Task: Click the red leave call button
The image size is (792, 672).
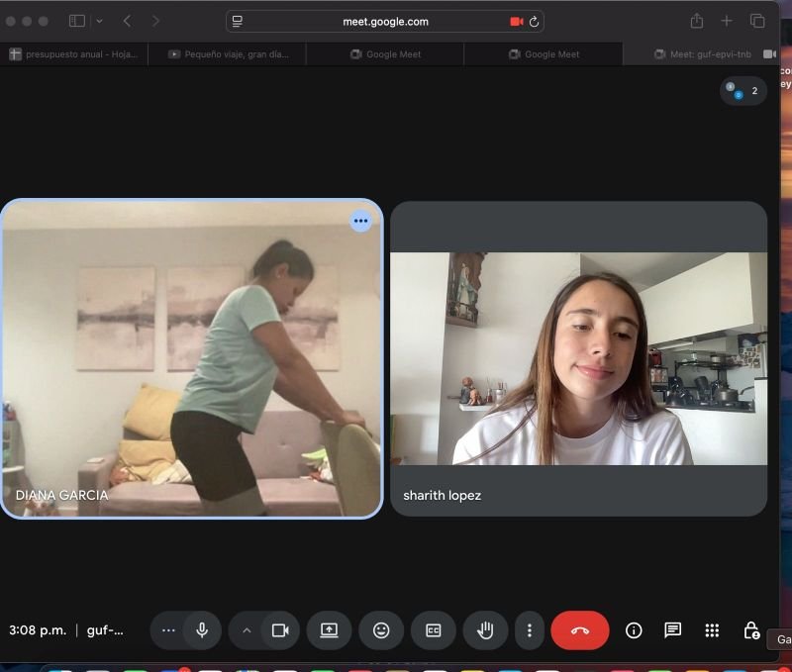Action: coord(579,630)
